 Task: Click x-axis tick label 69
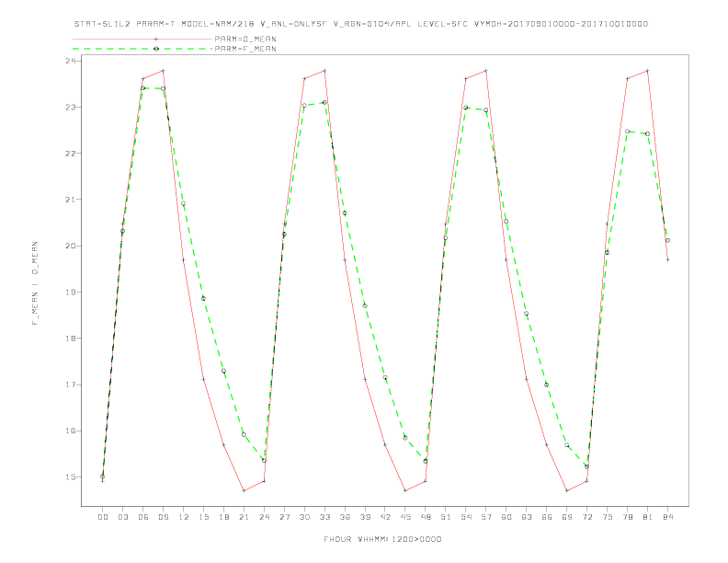click(567, 517)
